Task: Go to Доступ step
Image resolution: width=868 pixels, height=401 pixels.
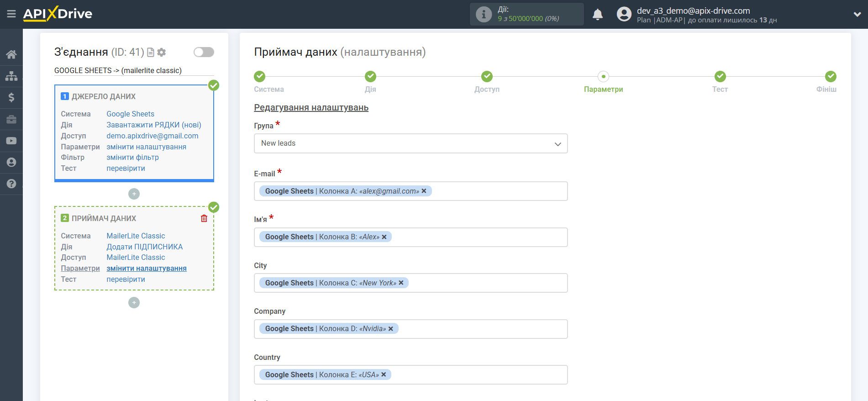Action: pos(487,76)
